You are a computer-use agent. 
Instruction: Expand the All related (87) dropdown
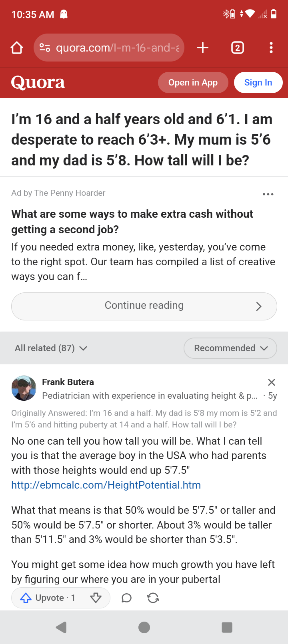click(51, 348)
